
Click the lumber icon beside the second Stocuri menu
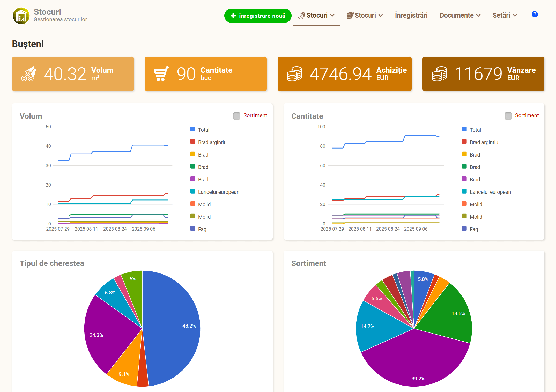[350, 16]
